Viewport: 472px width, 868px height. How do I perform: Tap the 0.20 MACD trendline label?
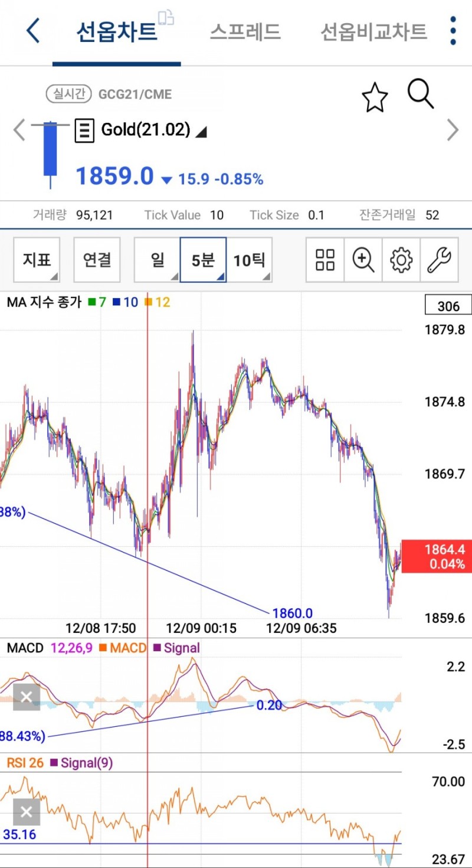(269, 705)
